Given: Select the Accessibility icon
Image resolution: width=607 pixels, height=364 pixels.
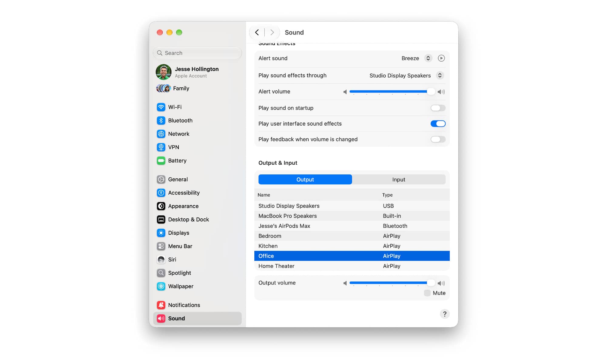Looking at the screenshot, I should [x=161, y=193].
